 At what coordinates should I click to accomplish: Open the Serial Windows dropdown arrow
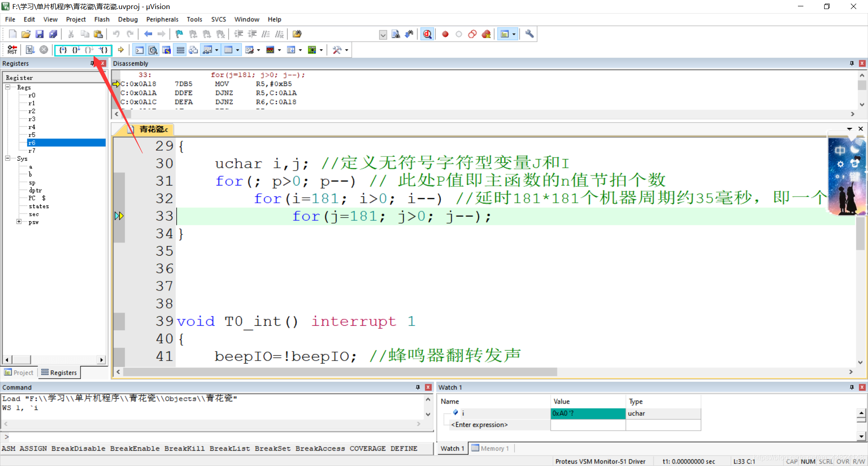pyautogui.click(x=259, y=50)
